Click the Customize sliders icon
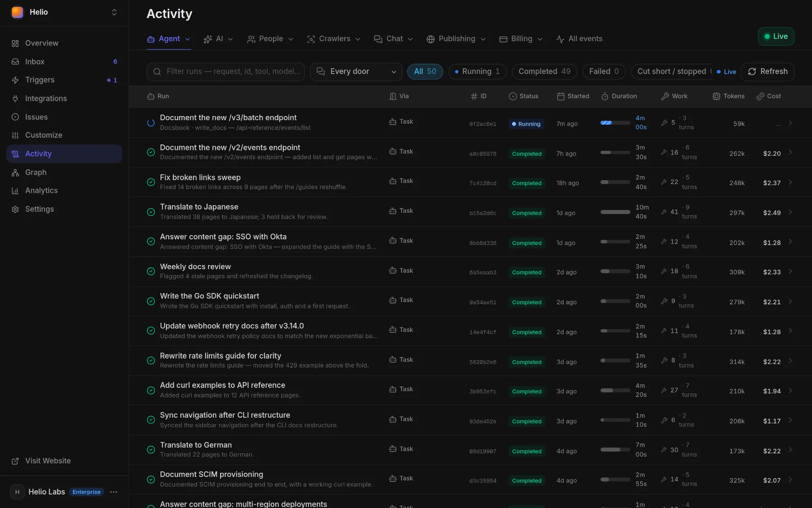The height and width of the screenshot is (508, 812). pyautogui.click(x=15, y=135)
